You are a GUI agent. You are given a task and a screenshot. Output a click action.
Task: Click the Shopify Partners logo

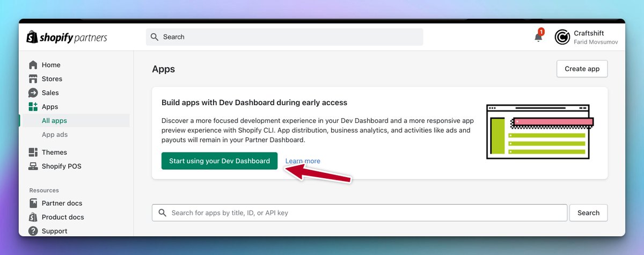click(67, 37)
